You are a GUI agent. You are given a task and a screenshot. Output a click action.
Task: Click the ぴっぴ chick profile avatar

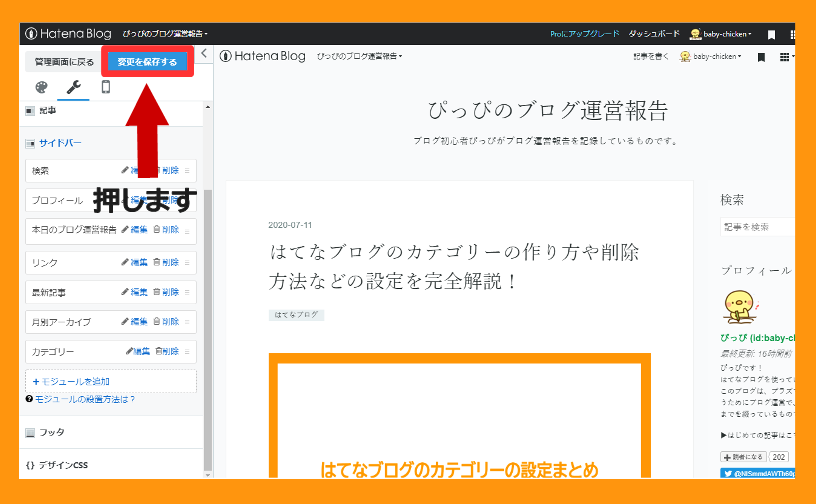740,307
